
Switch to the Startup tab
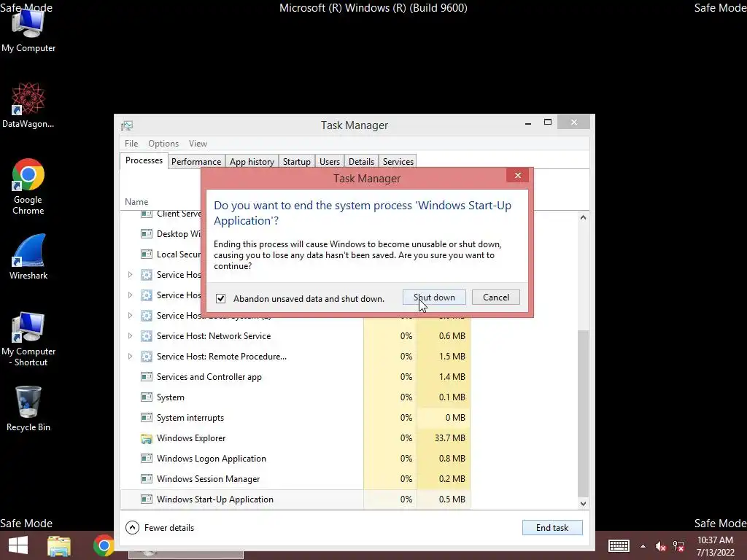297,162
